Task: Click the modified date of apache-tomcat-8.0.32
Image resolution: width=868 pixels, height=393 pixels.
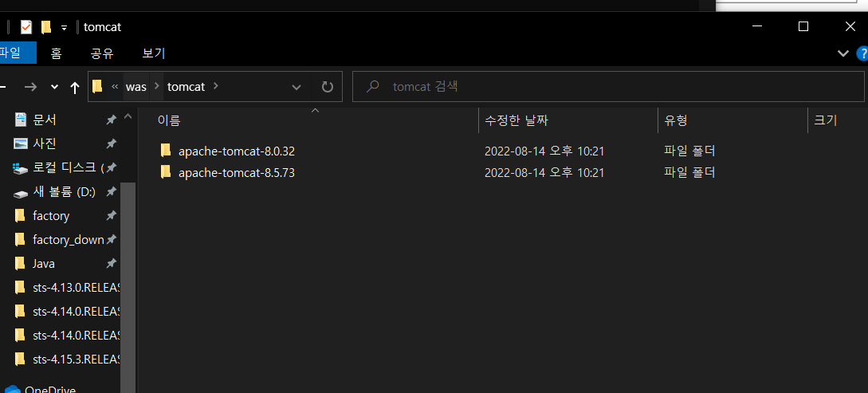Action: click(544, 151)
